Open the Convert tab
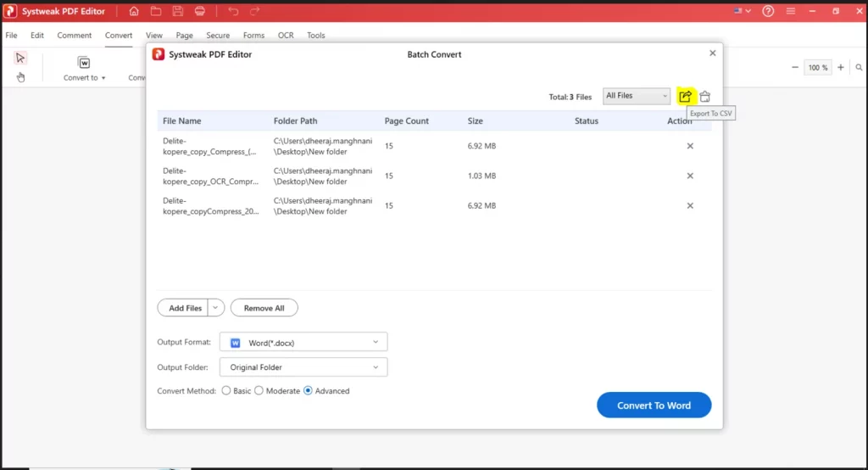The image size is (868, 470). [x=119, y=35]
